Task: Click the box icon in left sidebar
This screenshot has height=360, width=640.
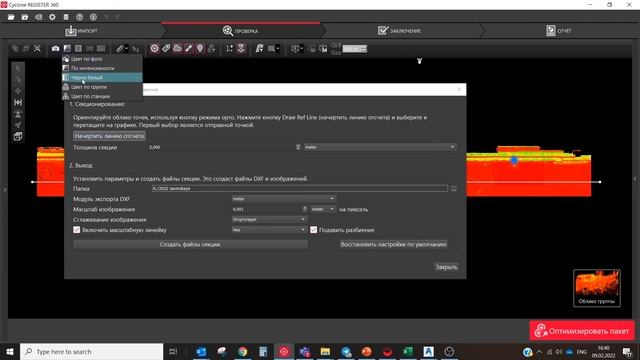Action: (x=18, y=136)
